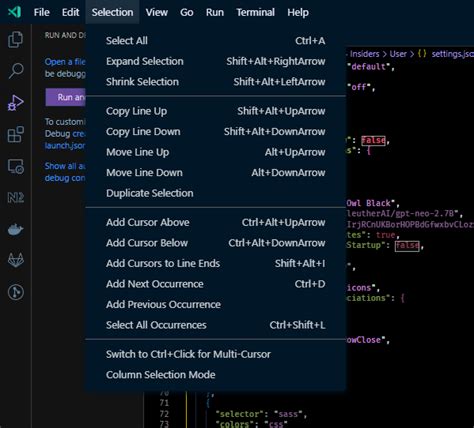Choose Add Cursor Below
Image resolution: width=474 pixels, height=428 pixels.
(216, 243)
